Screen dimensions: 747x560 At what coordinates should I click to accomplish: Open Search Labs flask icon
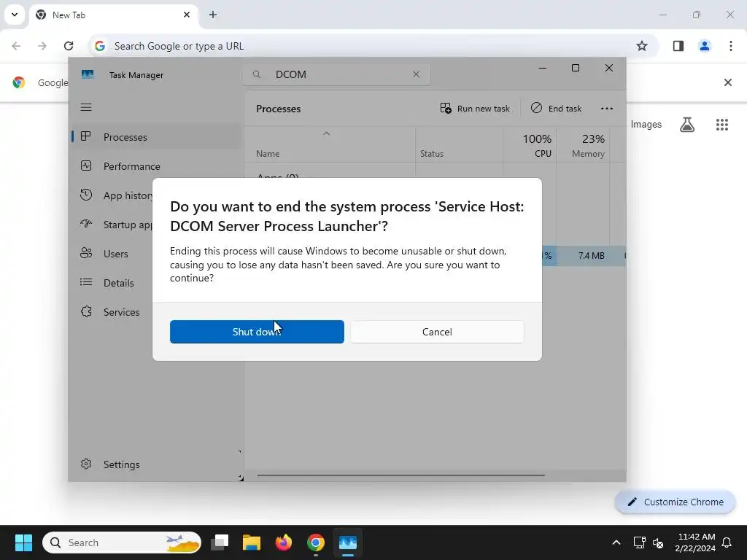687,124
